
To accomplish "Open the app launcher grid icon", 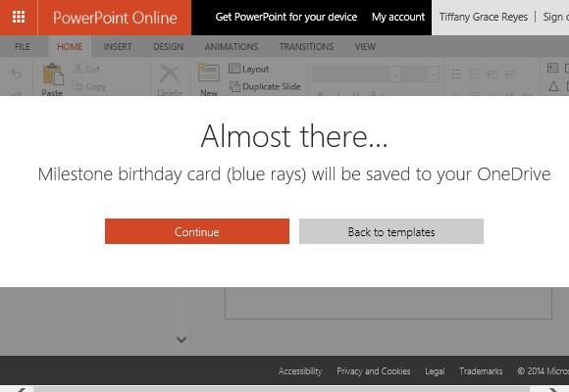I will click(x=19, y=17).
